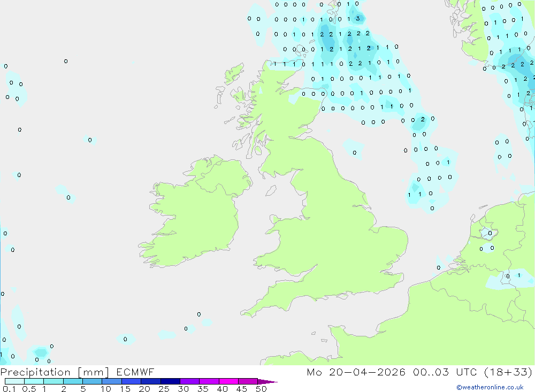The image size is (535, 392).
Task: Click the legend label '35'
Action: coord(203,389)
